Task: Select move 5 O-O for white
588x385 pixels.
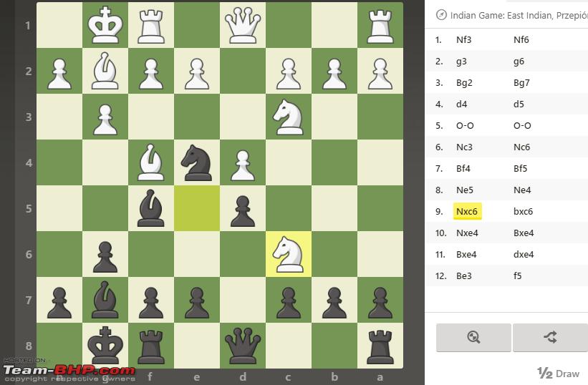Action: 465,126
